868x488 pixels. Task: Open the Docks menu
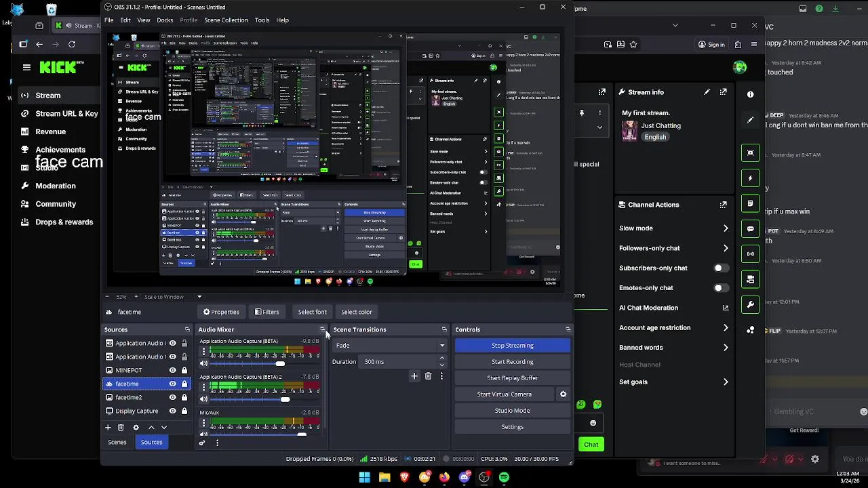tap(165, 20)
